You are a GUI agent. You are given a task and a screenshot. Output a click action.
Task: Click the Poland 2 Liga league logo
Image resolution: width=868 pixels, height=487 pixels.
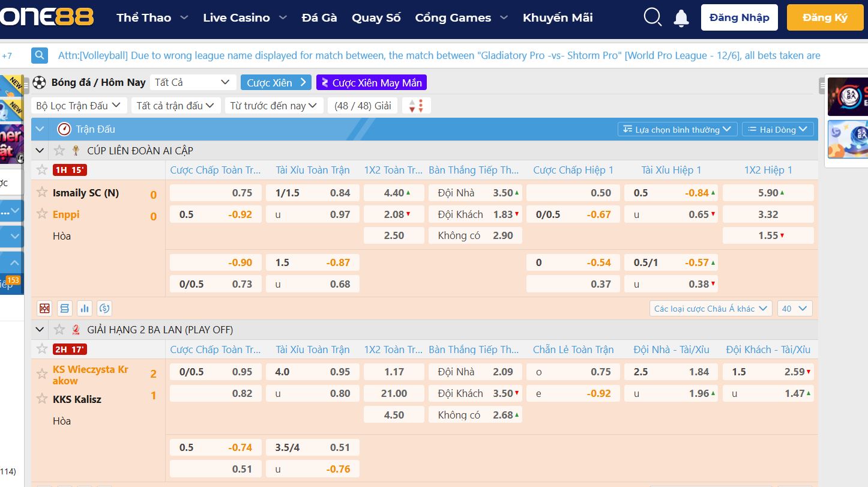pyautogui.click(x=76, y=330)
